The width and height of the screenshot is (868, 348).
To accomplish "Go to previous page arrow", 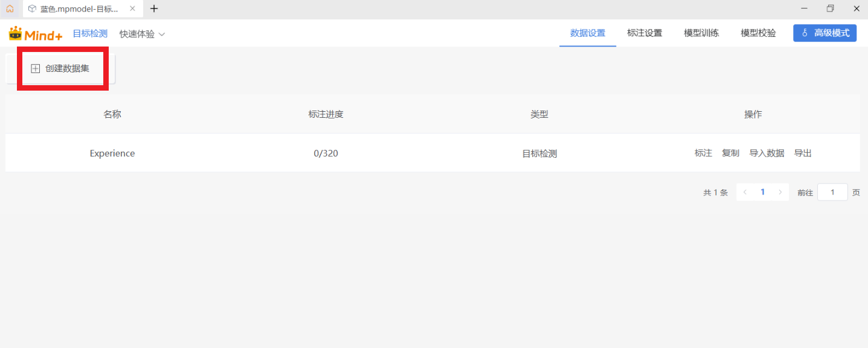I will click(745, 192).
